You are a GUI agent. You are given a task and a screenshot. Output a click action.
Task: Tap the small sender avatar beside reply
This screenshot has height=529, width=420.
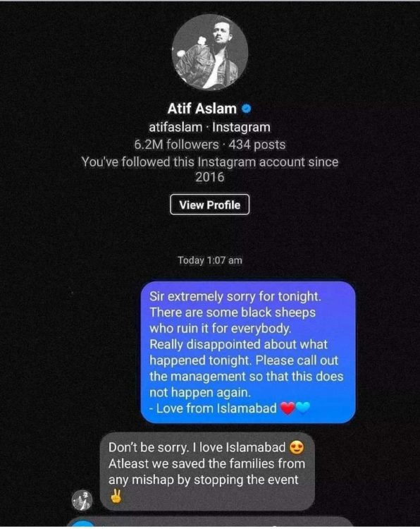(82, 500)
